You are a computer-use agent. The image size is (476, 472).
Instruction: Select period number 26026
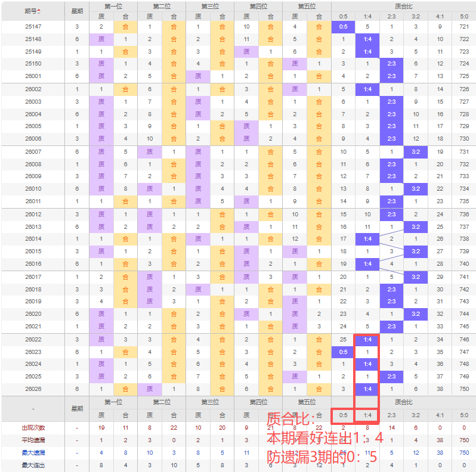[x=33, y=389]
